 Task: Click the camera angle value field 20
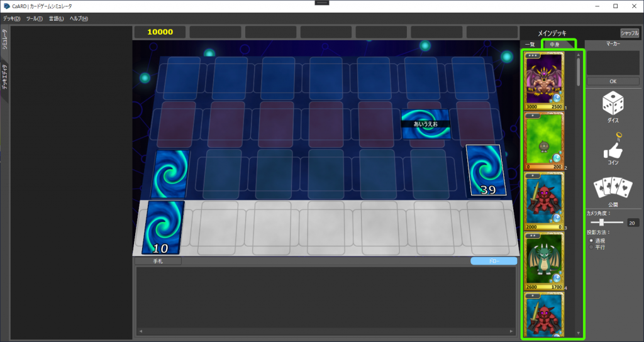(x=633, y=223)
